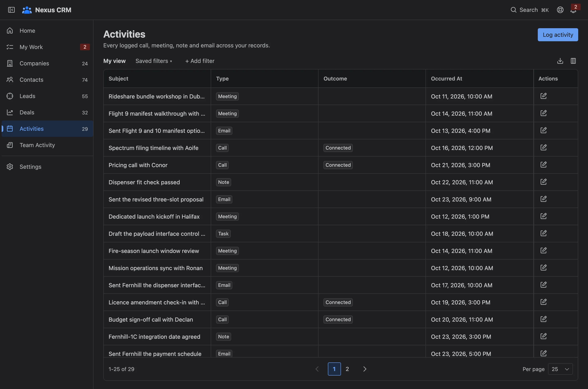Open the help/support lifebuoy icon
This screenshot has height=389, width=588.
(560, 10)
